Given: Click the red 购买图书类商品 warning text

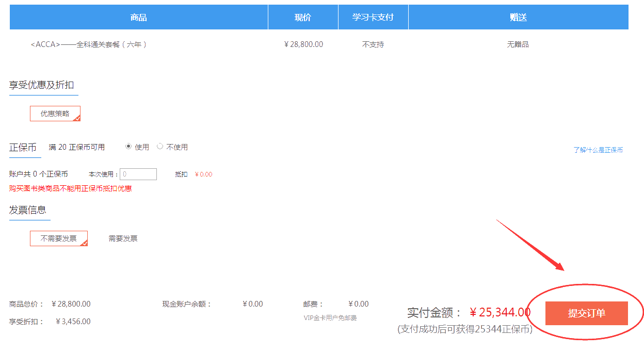Looking at the screenshot, I should coord(70,188).
